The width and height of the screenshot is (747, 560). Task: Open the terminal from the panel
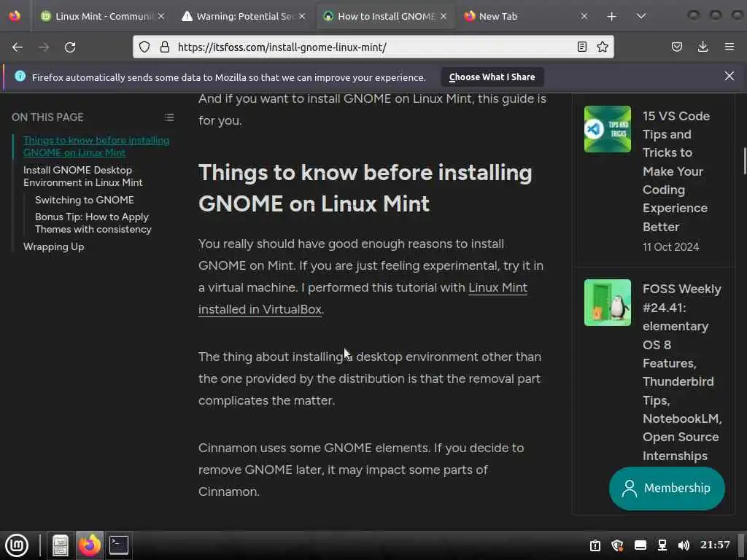click(x=119, y=545)
